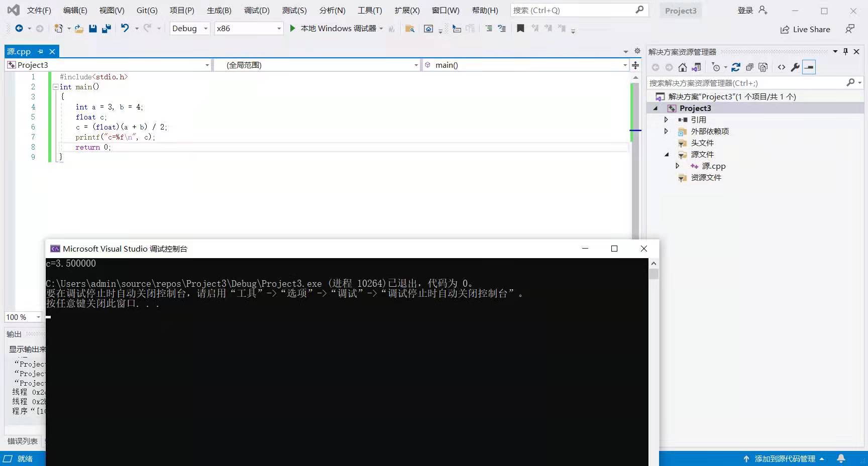868x466 pixels.
Task: Click the View Code icon
Action: click(x=782, y=67)
